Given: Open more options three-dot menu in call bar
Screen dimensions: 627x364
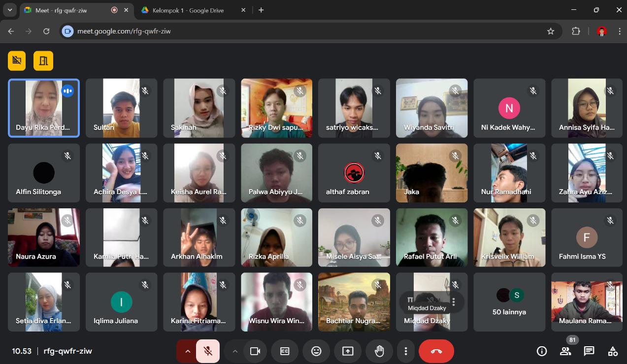Looking at the screenshot, I should [406, 351].
